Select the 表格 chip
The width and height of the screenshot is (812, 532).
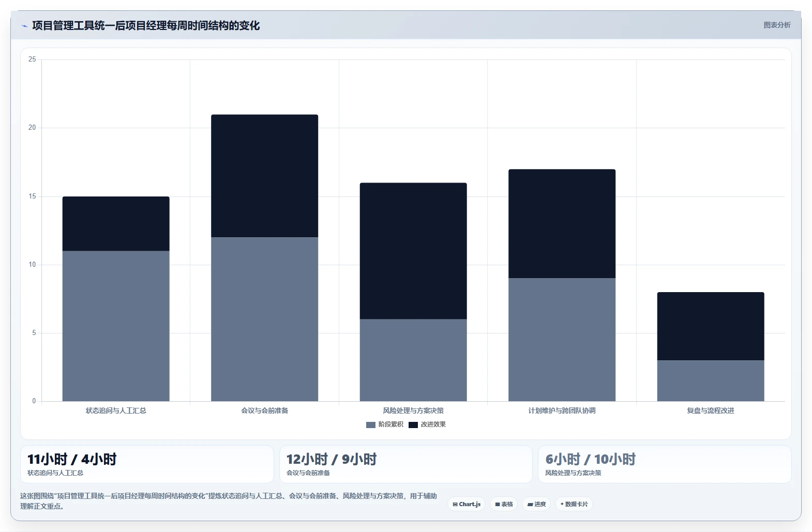pyautogui.click(x=504, y=504)
